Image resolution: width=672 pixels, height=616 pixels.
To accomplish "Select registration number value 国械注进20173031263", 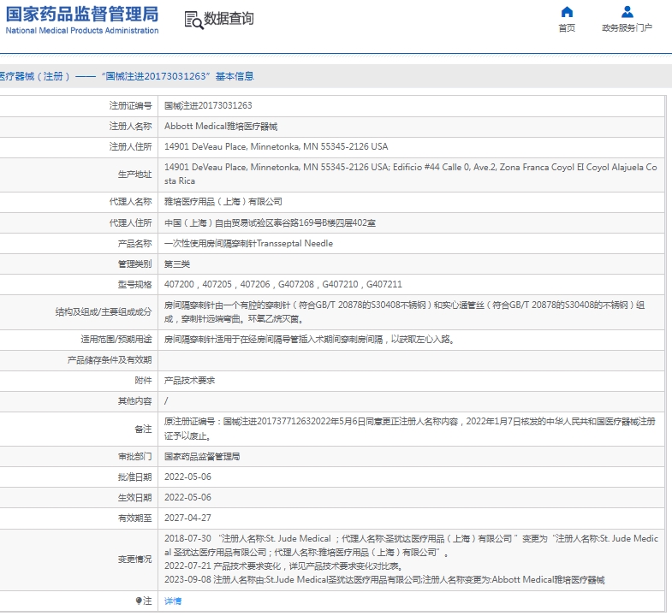I will coord(208,105).
